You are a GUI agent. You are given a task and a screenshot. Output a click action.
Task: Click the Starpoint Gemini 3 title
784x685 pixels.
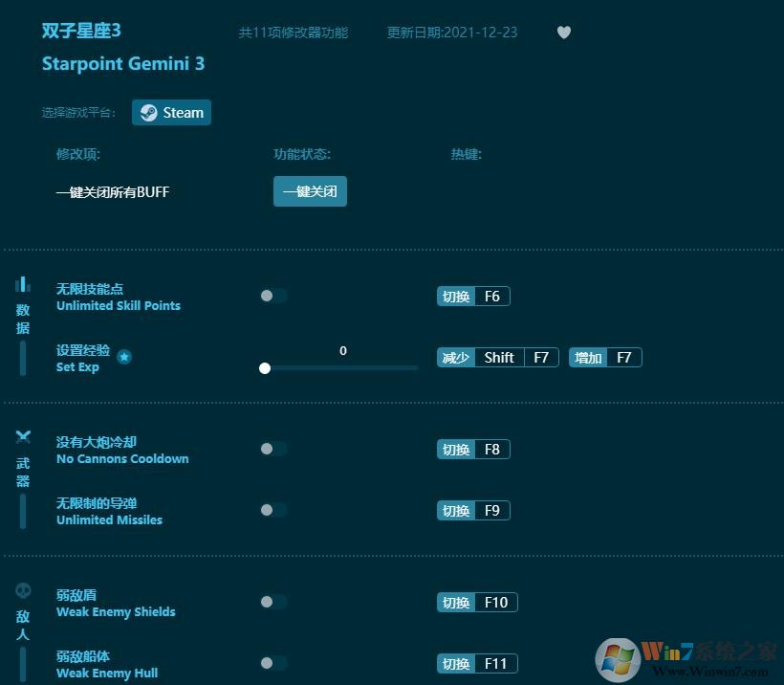[123, 63]
